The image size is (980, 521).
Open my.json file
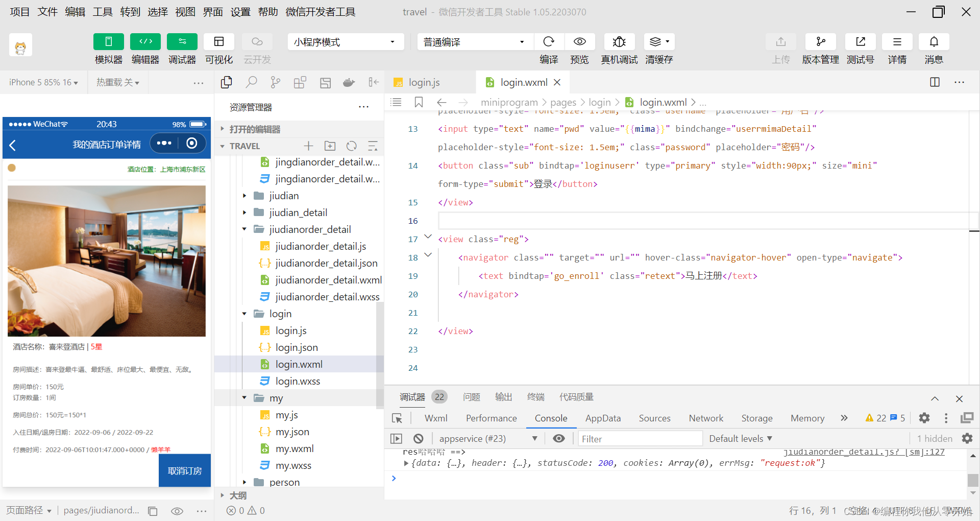click(292, 432)
